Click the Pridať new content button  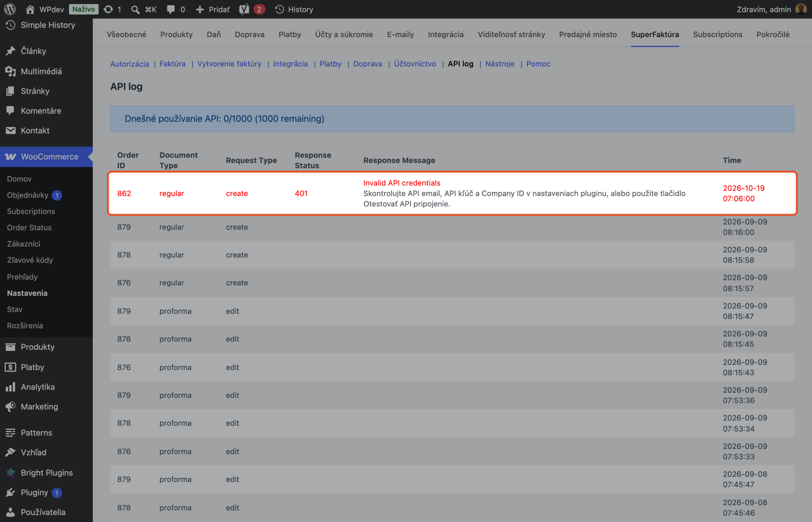tap(213, 10)
